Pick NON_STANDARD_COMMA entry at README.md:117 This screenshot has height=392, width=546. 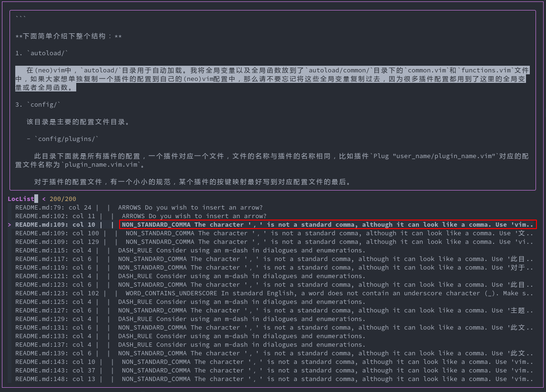click(274, 259)
